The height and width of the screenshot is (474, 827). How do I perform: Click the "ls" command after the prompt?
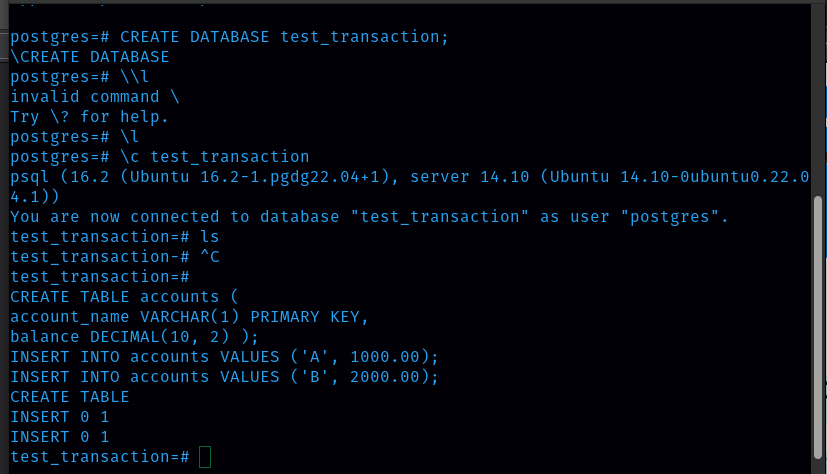[x=209, y=237]
